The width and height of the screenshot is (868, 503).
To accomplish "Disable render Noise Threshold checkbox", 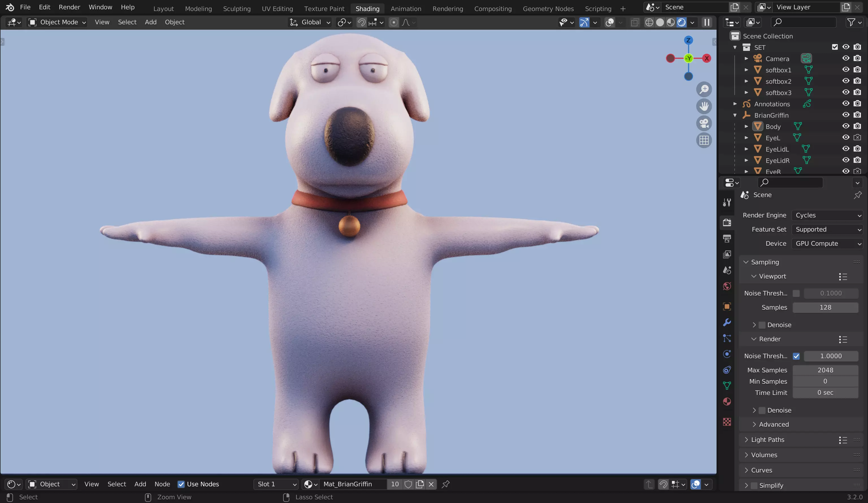I will [x=796, y=356].
